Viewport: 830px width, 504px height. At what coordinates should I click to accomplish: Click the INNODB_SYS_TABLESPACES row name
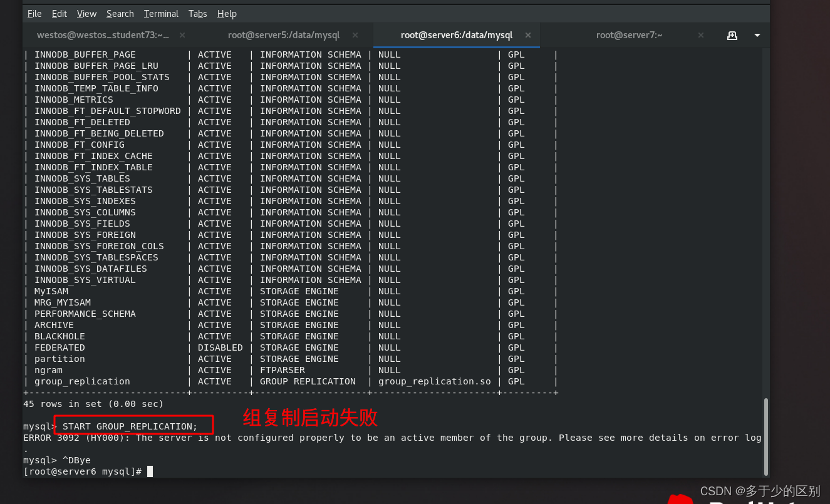[96, 257]
